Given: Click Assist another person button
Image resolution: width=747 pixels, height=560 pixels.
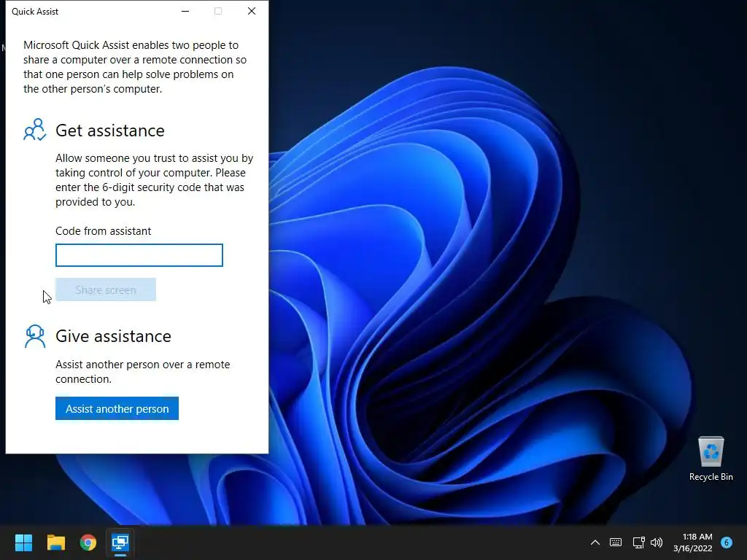Looking at the screenshot, I should pos(117,408).
